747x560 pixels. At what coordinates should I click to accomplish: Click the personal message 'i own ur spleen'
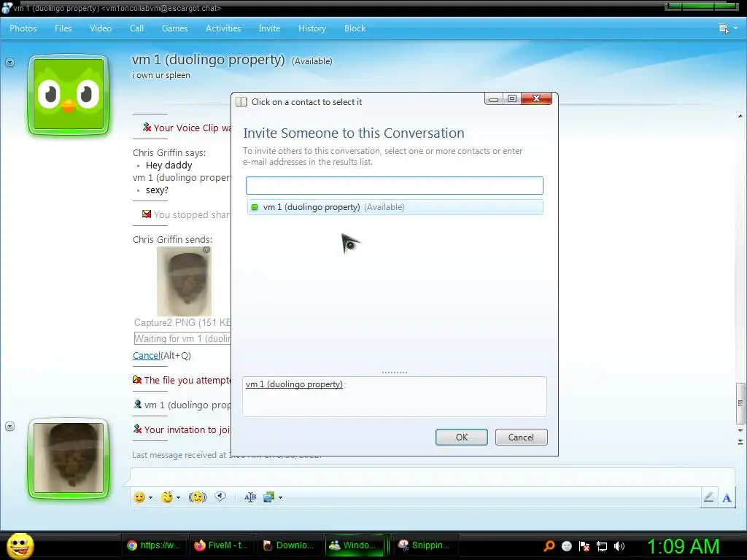coord(161,75)
